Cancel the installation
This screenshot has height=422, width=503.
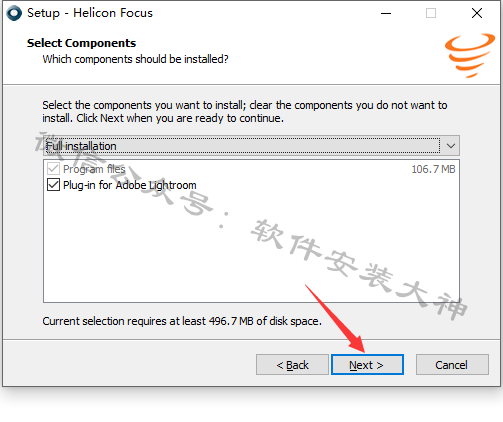tap(452, 365)
